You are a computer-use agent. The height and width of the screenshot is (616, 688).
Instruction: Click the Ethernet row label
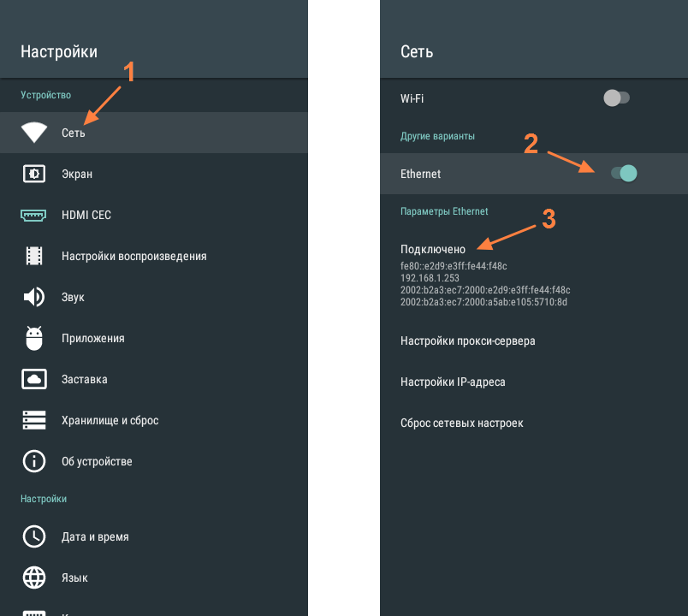[x=420, y=174]
